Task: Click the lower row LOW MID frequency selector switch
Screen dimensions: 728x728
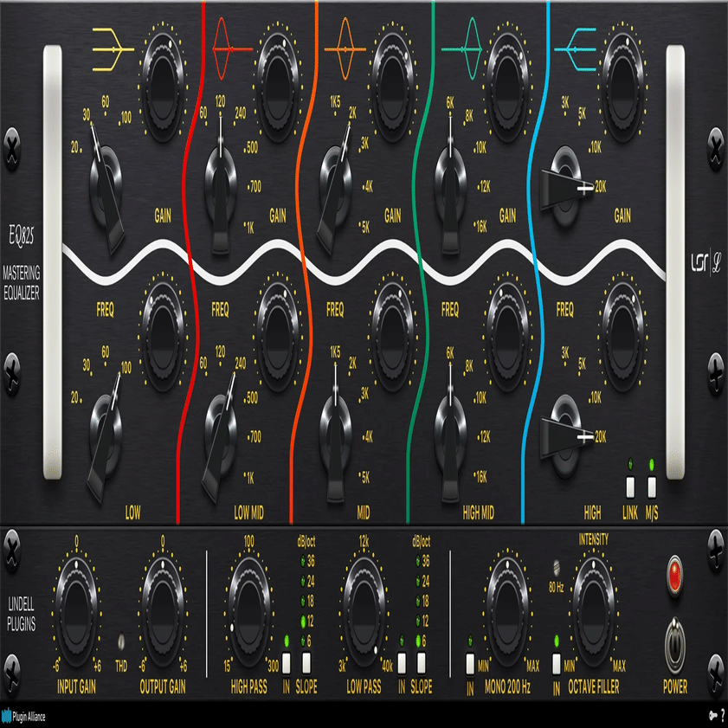Action: pos(221,437)
